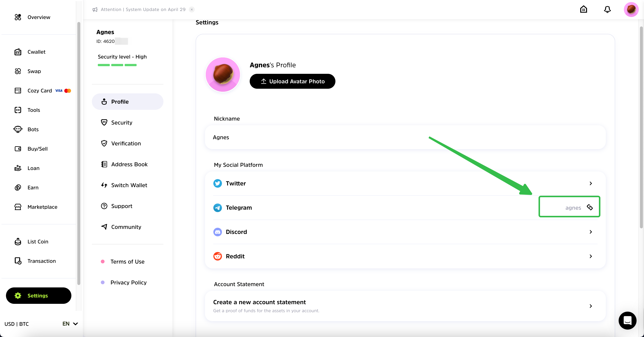This screenshot has width=644, height=337.
Task: Click the notification bell icon
Action: 607,10
